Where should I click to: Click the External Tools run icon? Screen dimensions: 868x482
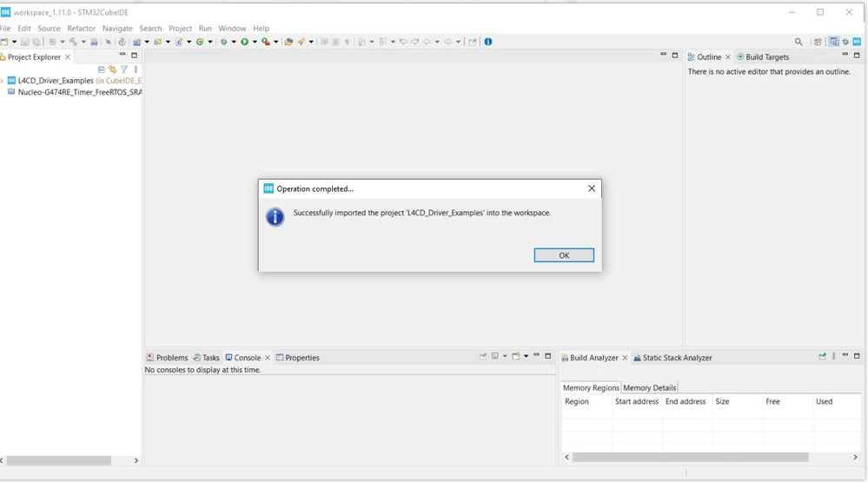[266, 42]
